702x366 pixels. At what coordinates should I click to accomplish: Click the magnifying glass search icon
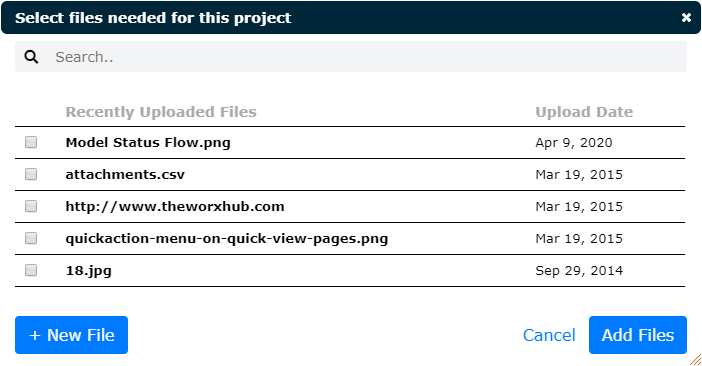point(31,57)
